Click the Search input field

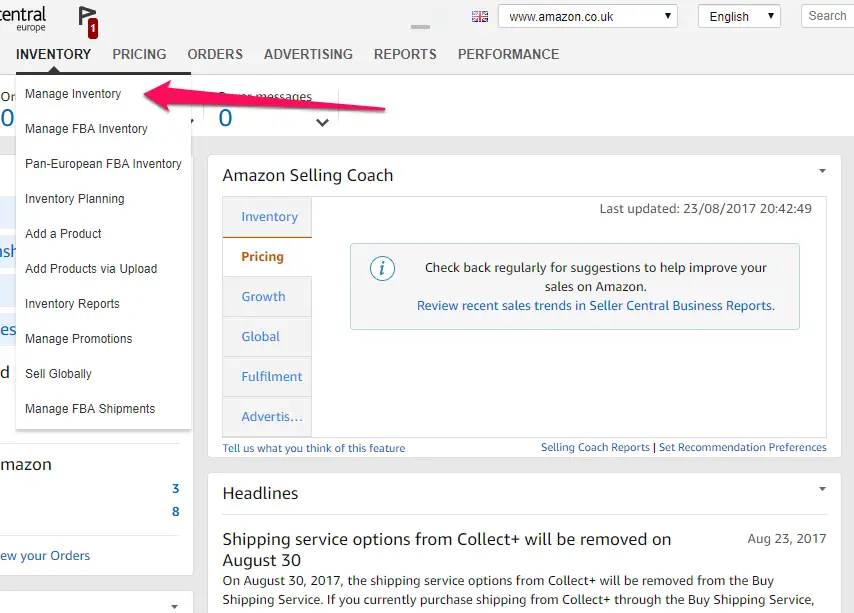827,16
